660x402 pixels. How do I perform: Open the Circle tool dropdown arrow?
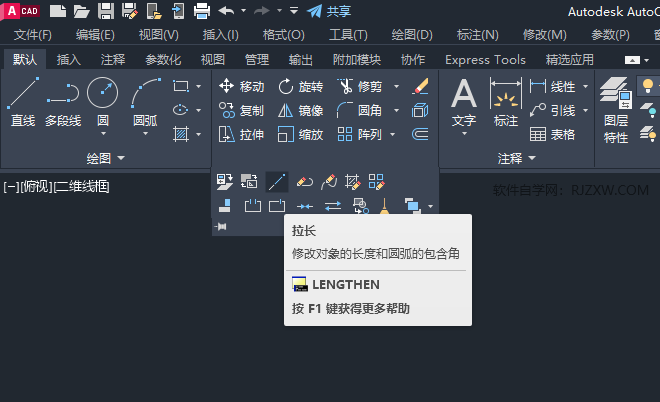tap(103, 134)
